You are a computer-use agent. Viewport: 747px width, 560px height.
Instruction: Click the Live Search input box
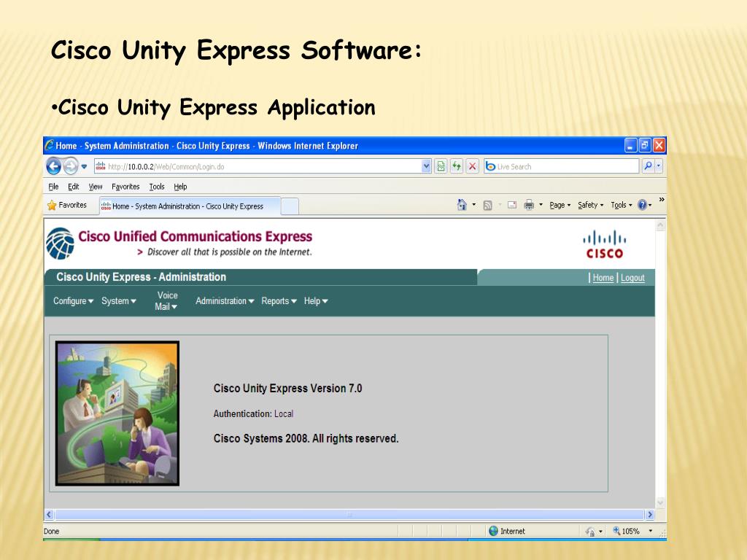pos(561,166)
